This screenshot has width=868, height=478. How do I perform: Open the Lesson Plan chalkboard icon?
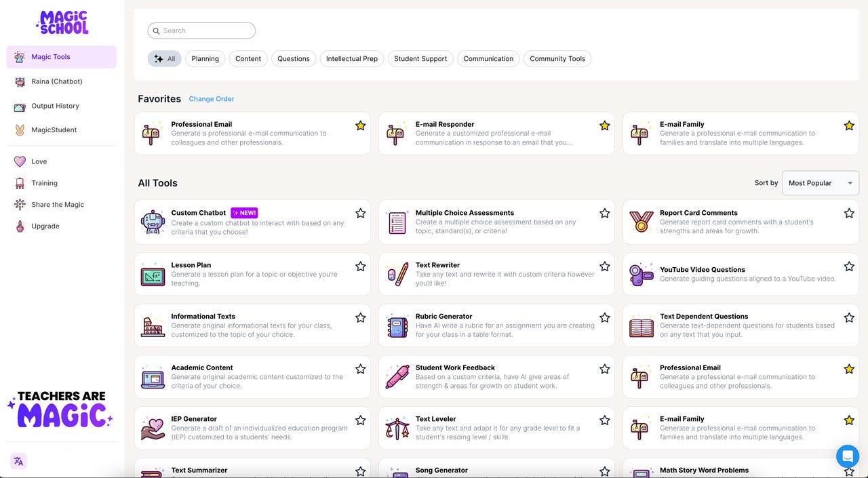point(153,275)
